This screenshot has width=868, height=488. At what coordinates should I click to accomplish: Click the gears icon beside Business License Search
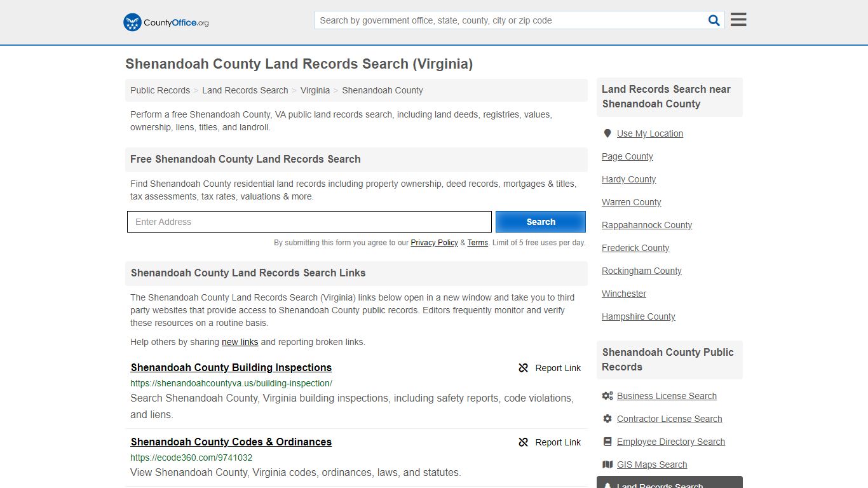click(x=607, y=396)
